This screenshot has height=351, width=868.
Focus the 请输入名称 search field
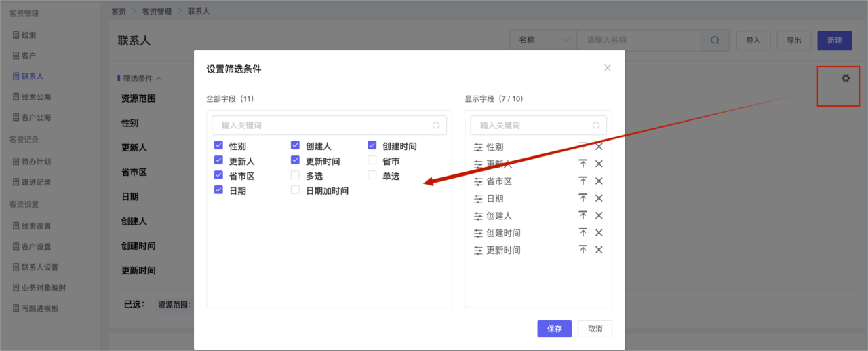tap(639, 40)
